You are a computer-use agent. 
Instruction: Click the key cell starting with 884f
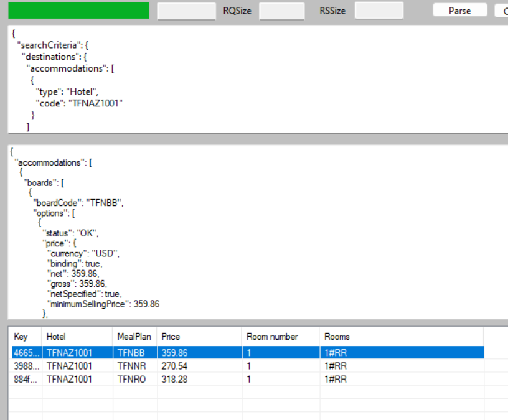click(x=24, y=379)
